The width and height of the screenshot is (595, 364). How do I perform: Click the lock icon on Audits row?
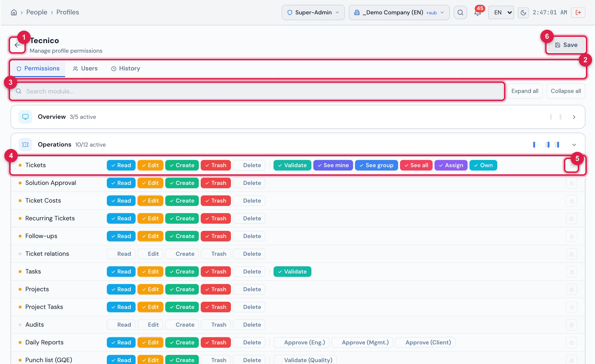tap(572, 325)
